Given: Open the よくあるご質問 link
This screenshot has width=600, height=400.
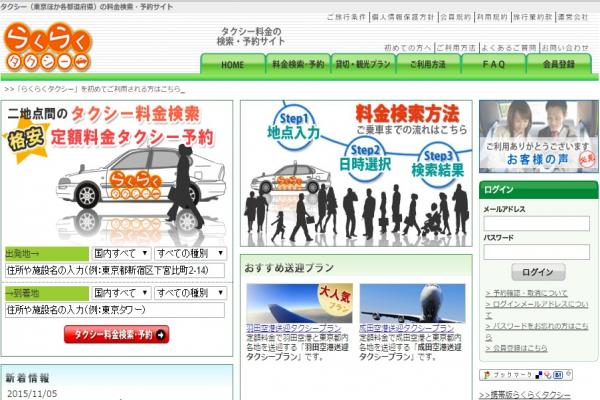Looking at the screenshot, I should [x=509, y=48].
